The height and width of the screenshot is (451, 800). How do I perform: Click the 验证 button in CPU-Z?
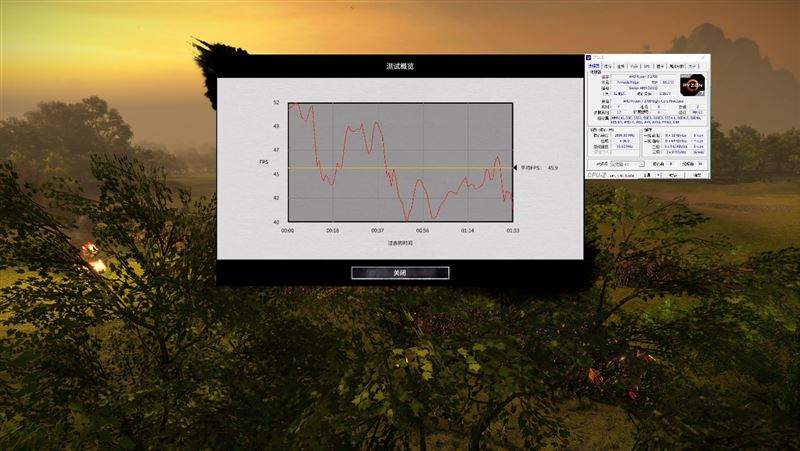click(x=672, y=175)
